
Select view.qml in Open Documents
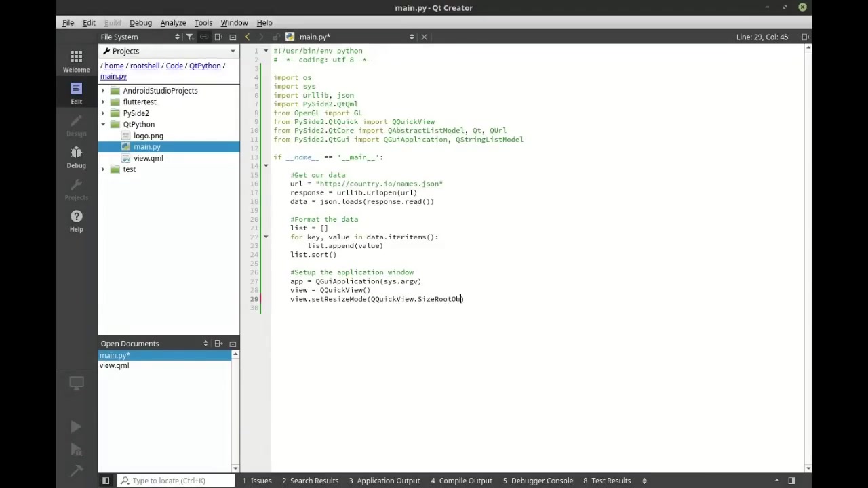pos(114,365)
